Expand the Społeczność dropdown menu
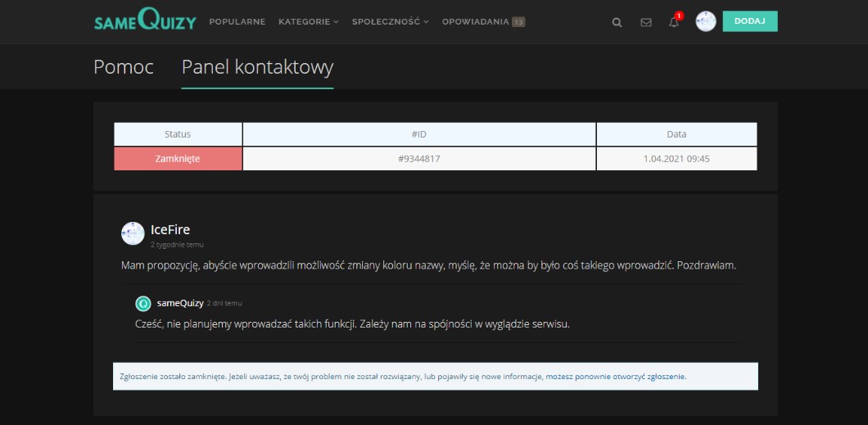Screen dimensions: 868x425 [x=390, y=22]
